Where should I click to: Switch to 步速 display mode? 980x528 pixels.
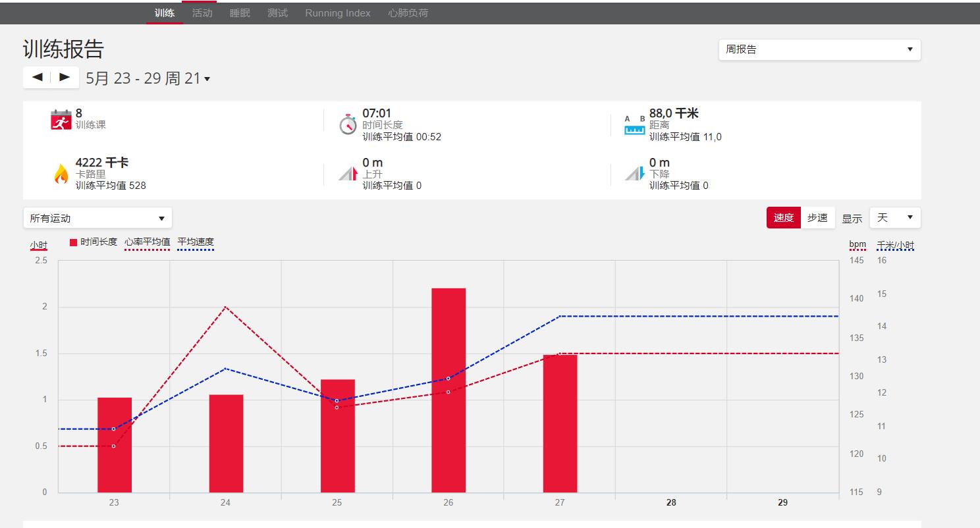pyautogui.click(x=817, y=217)
